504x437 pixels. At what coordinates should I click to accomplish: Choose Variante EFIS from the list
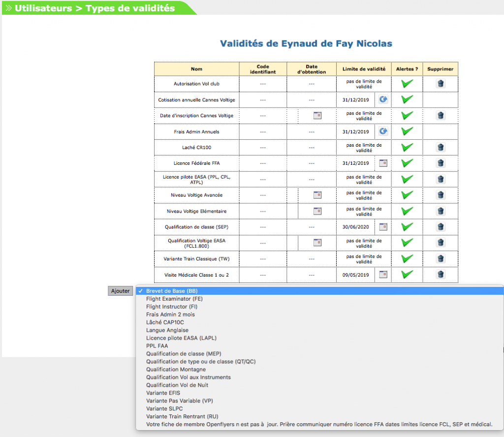coord(320,393)
